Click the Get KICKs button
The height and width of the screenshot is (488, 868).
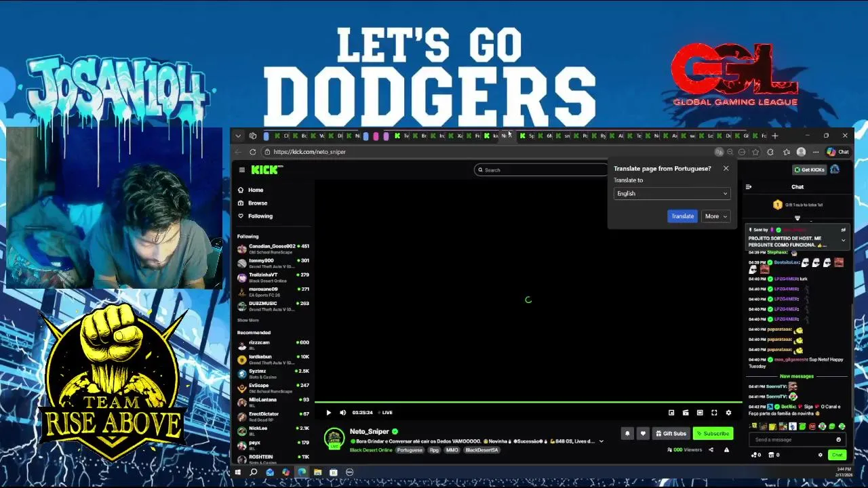tap(809, 169)
